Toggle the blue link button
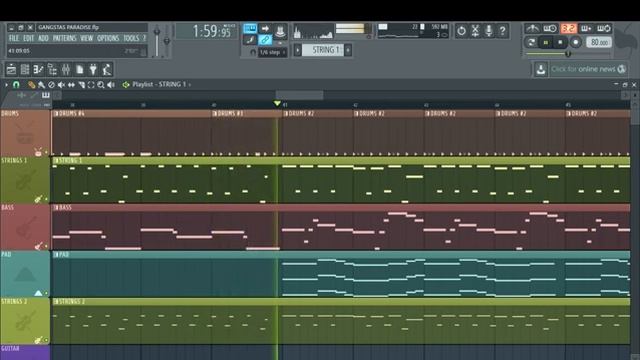640x360 pixels. pos(265,40)
